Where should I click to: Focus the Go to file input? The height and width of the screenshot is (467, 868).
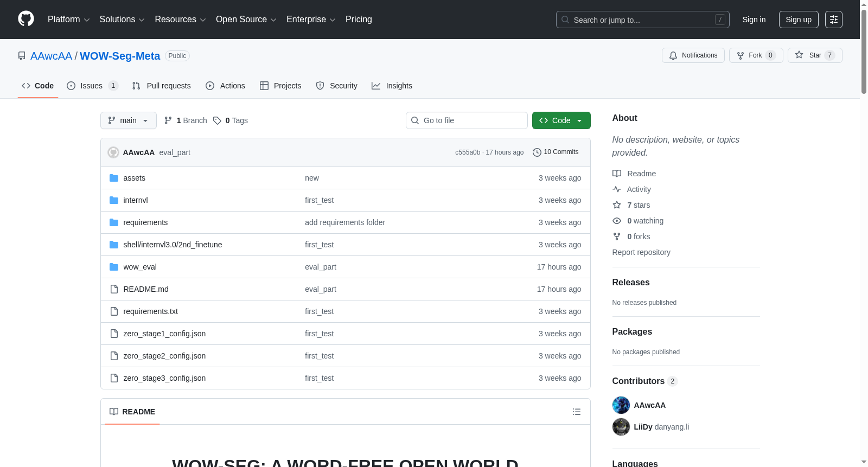[x=467, y=120]
